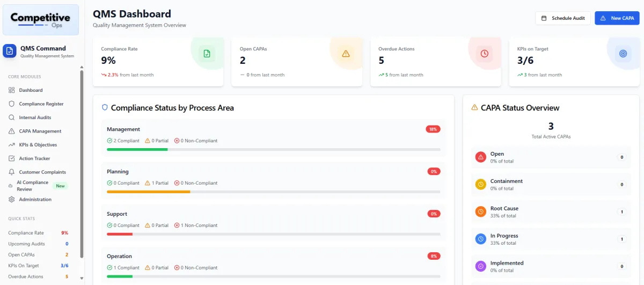The width and height of the screenshot is (644, 285).
Task: Click the Competitive Ops logo banner
Action: pyautogui.click(x=41, y=20)
